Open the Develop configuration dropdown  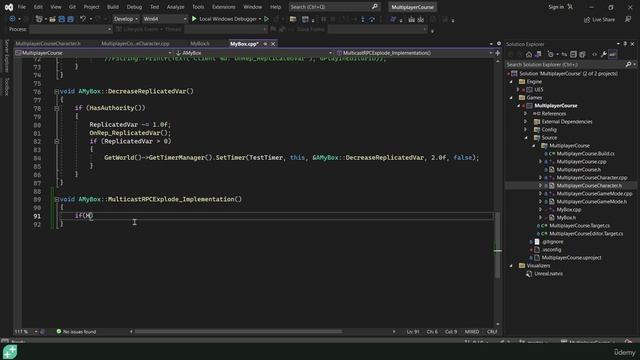(125, 19)
